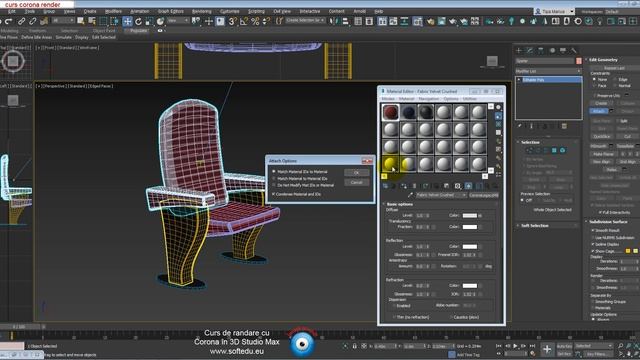Open the Animation menu
The width and height of the screenshot is (640, 360).
(140, 11)
